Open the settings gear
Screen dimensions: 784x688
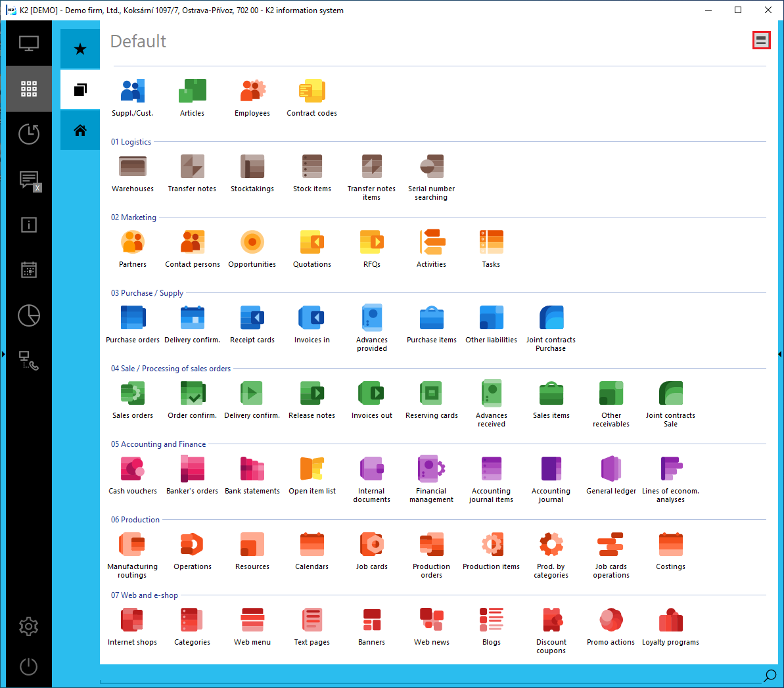(x=28, y=626)
